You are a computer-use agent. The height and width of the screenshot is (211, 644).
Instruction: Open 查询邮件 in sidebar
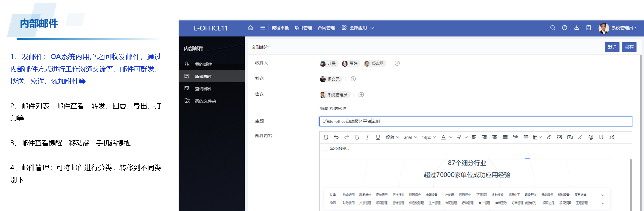(211, 89)
